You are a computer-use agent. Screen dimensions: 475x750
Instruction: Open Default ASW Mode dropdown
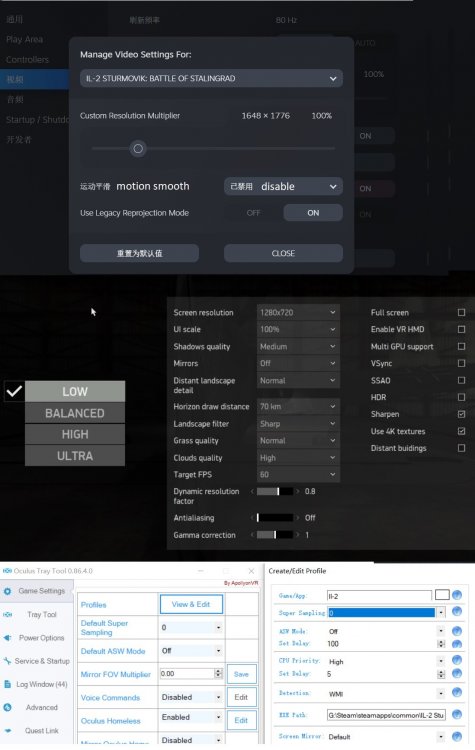[191, 651]
